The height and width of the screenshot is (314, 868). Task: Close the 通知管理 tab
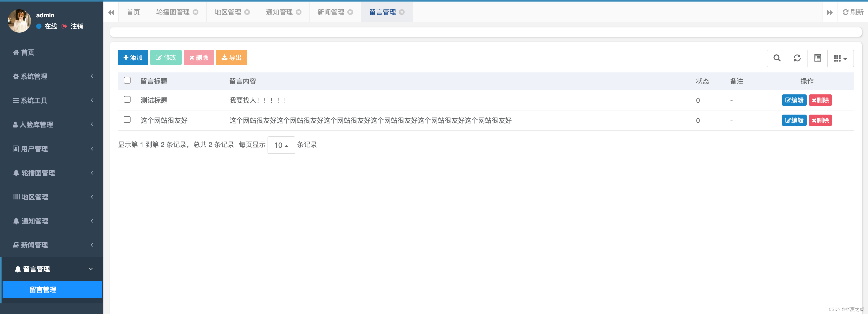299,12
